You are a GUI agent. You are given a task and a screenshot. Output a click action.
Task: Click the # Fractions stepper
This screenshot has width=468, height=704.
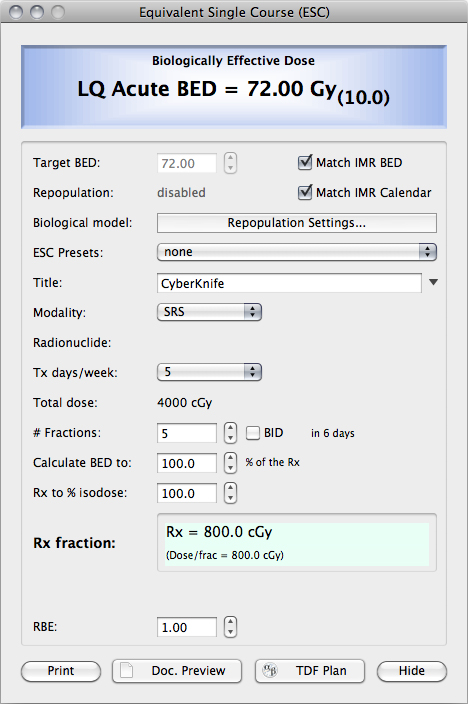230,433
